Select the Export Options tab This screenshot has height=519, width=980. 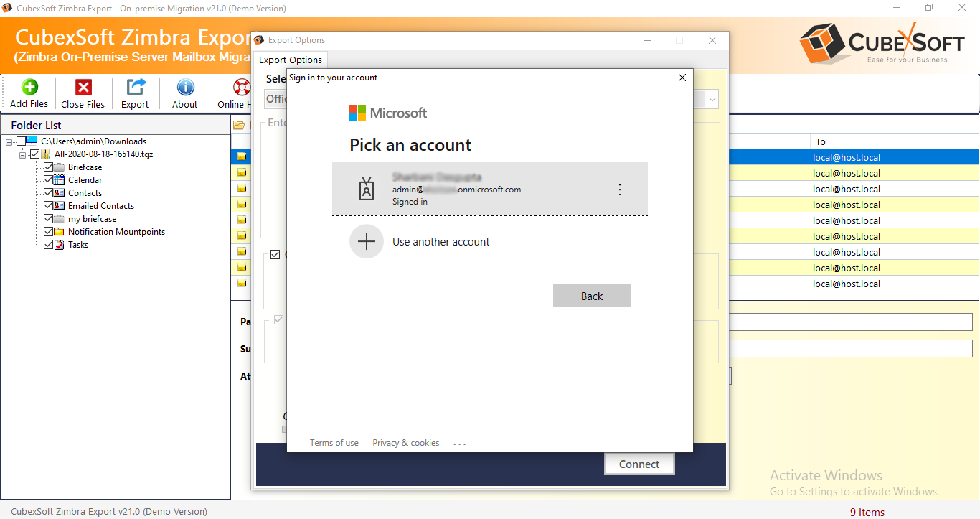pyautogui.click(x=291, y=60)
